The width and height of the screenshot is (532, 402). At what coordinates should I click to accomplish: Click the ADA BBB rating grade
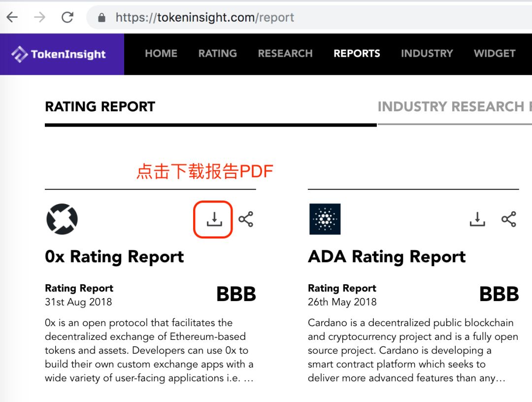pyautogui.click(x=499, y=294)
